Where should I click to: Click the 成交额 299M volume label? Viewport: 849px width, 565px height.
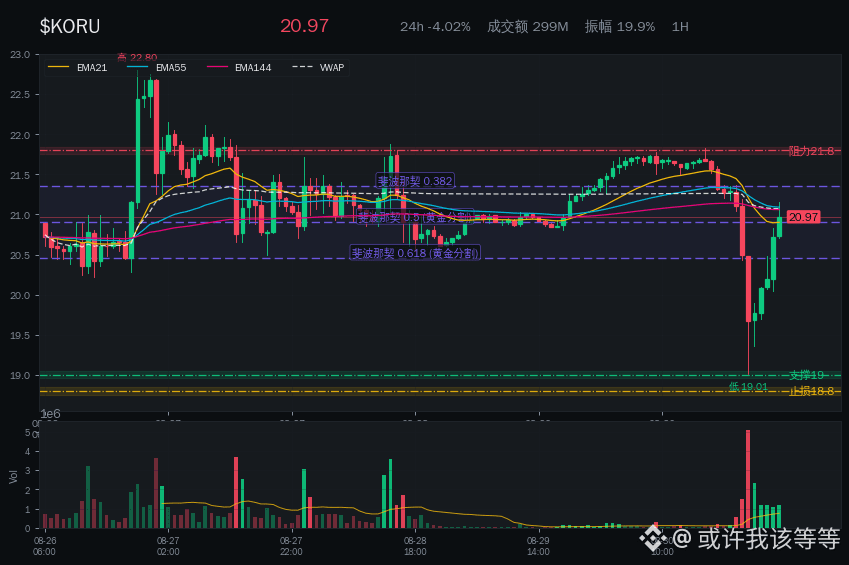pyautogui.click(x=528, y=27)
